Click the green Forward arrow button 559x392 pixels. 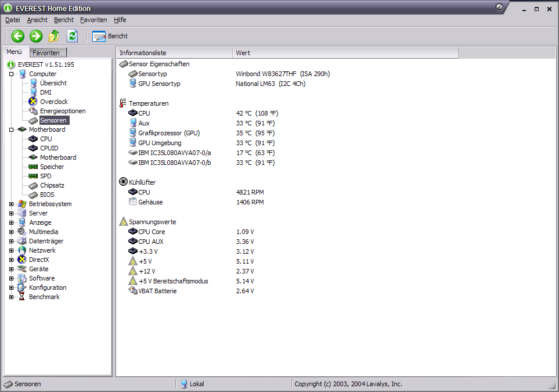point(36,36)
